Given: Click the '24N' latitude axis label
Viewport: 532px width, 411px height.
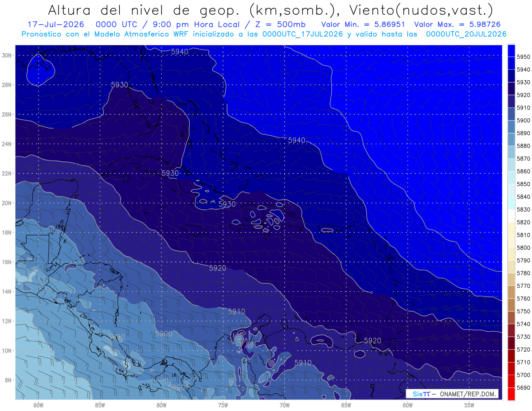Looking at the screenshot, I should pos(7,144).
